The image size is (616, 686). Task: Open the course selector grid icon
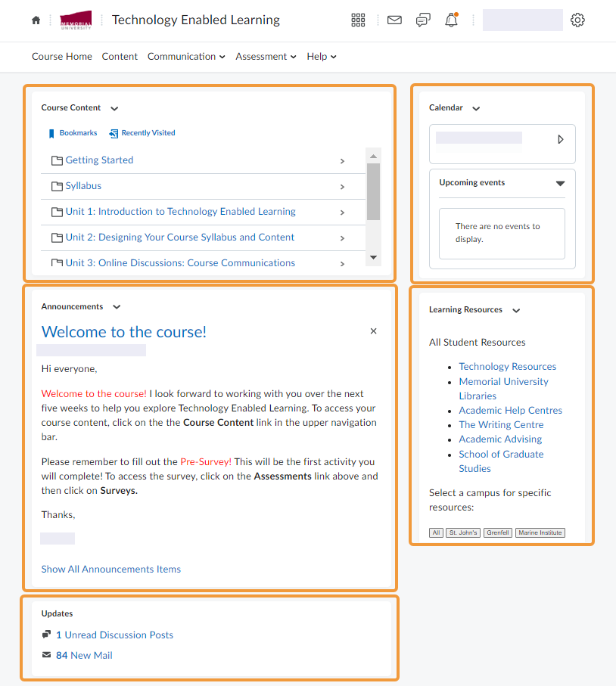tap(358, 20)
